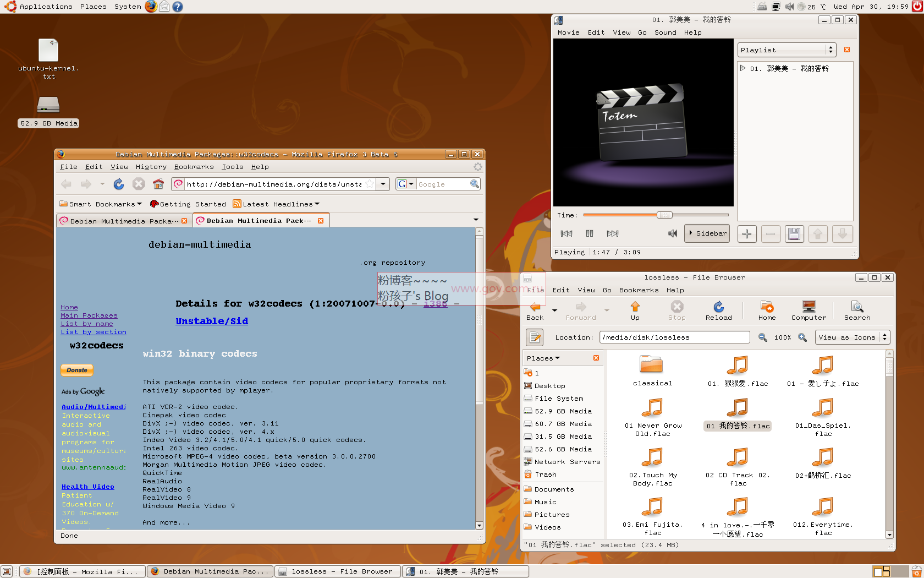
Task: Open Computer in File Browser toolbar
Action: click(809, 311)
